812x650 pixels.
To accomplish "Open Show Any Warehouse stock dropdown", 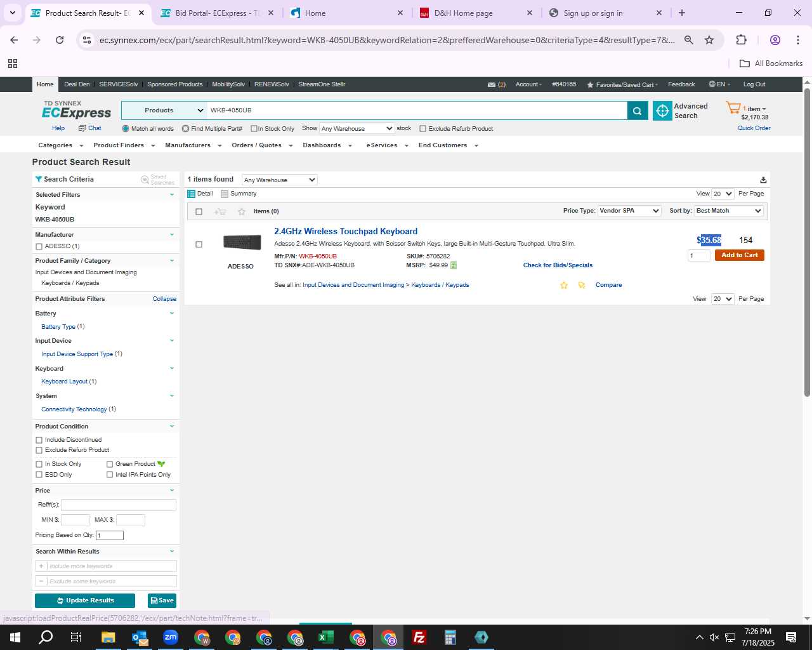I will tap(357, 129).
